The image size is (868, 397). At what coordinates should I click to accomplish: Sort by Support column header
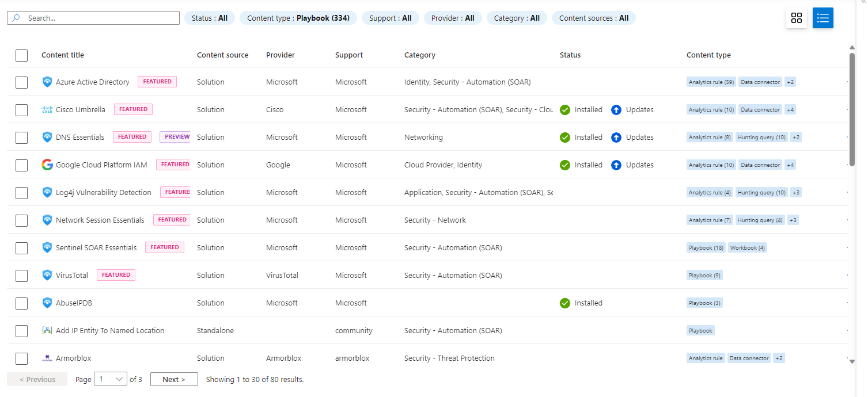[x=349, y=55]
